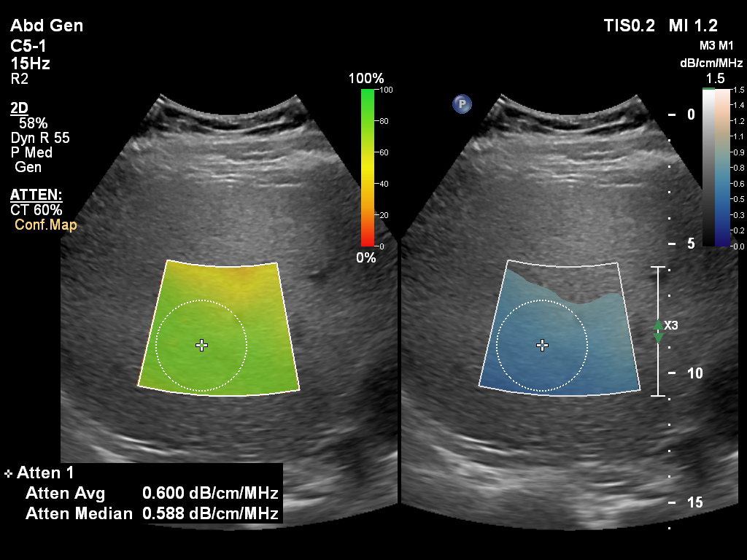Image resolution: width=747 pixels, height=560 pixels.
Task: Click the bottom tick of the depth bracket
Action: pyautogui.click(x=659, y=396)
